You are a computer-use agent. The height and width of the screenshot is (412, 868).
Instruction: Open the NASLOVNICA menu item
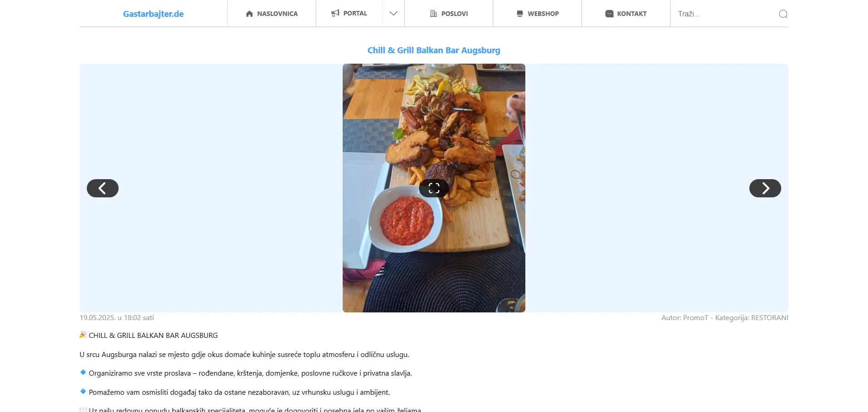coord(272,14)
